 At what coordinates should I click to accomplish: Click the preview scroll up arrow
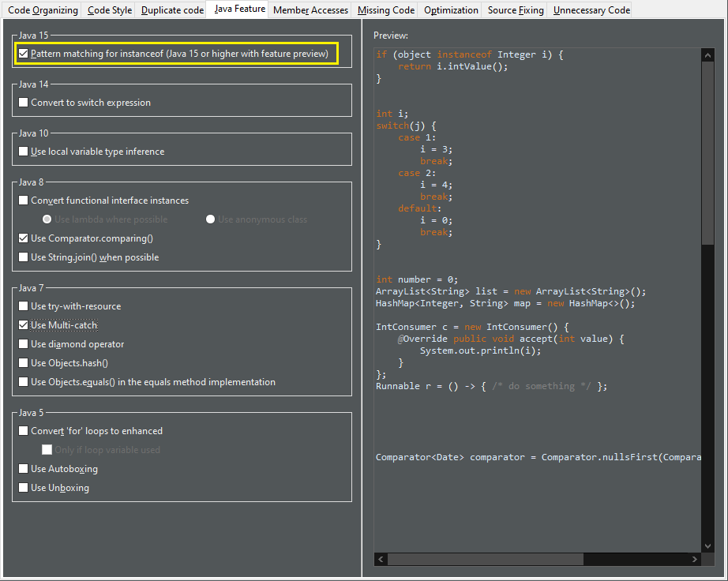coord(707,55)
